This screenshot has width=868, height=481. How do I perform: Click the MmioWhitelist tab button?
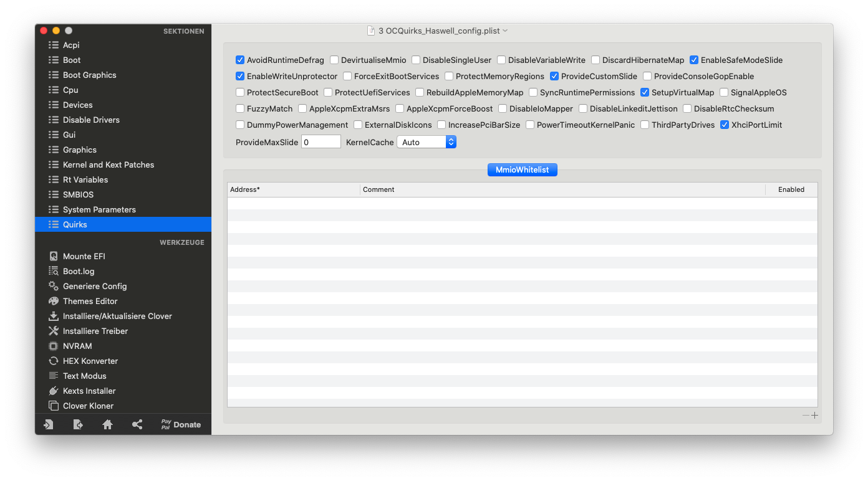pyautogui.click(x=522, y=170)
